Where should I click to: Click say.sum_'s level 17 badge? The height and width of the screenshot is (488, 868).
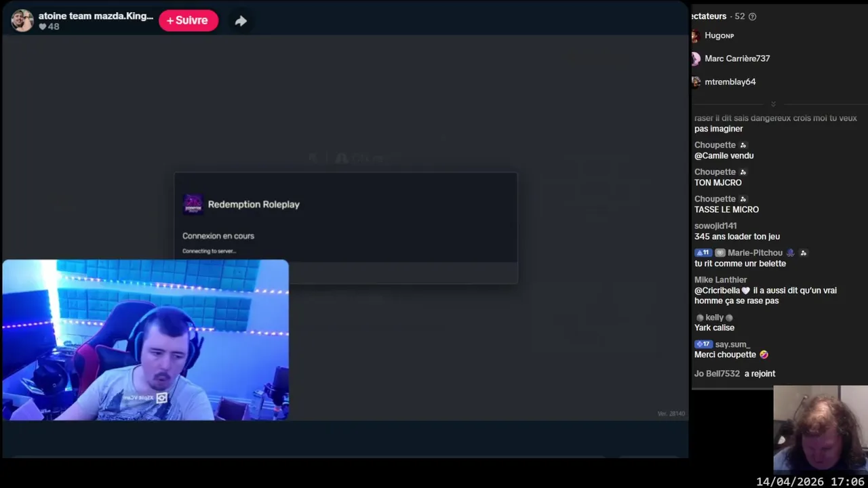pos(703,344)
